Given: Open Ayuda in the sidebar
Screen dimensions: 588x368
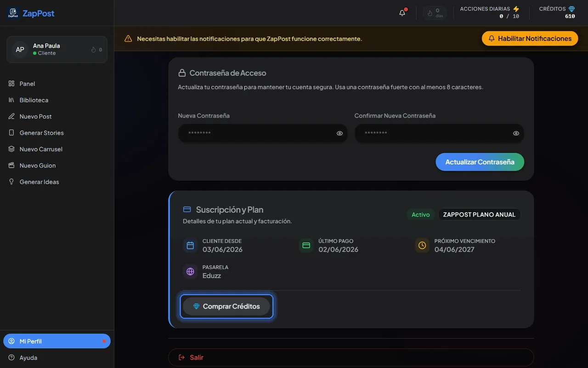Looking at the screenshot, I should (x=57, y=357).
